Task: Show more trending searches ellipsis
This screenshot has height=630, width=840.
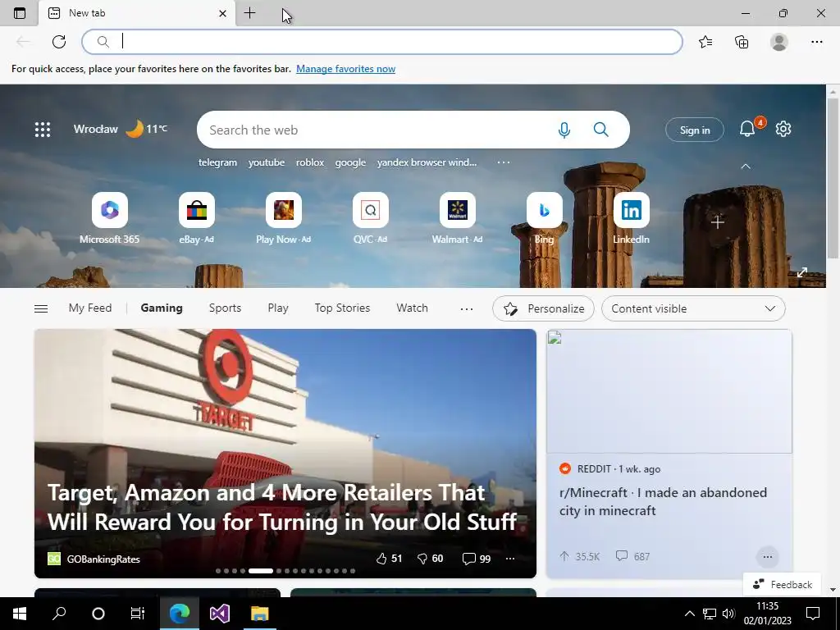Action: coord(504,162)
